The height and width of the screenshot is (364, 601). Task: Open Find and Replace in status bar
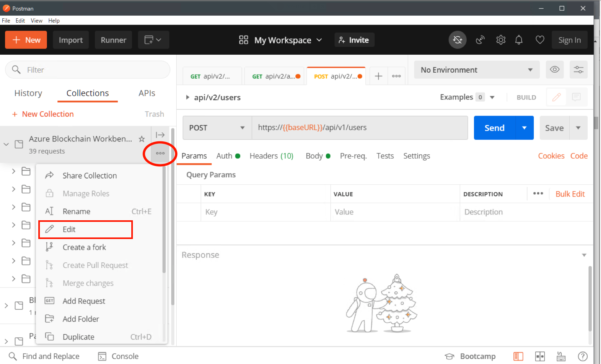(x=44, y=356)
